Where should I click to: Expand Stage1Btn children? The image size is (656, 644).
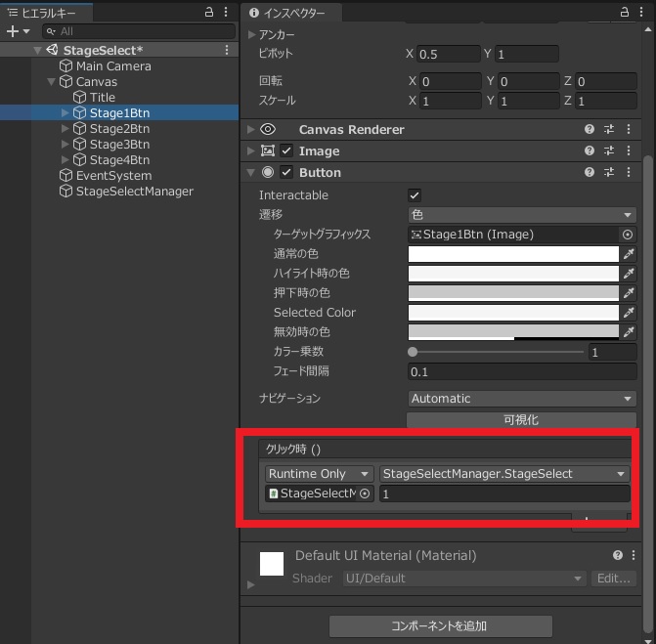click(65, 113)
